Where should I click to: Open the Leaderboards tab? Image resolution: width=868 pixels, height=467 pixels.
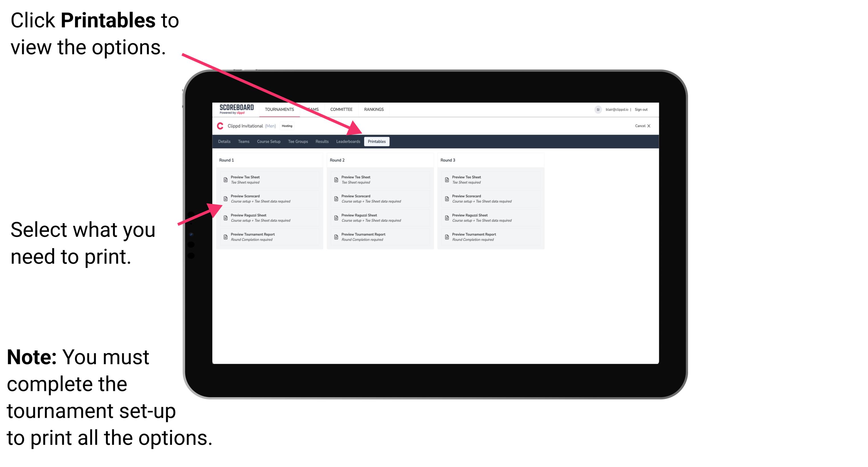click(x=348, y=142)
